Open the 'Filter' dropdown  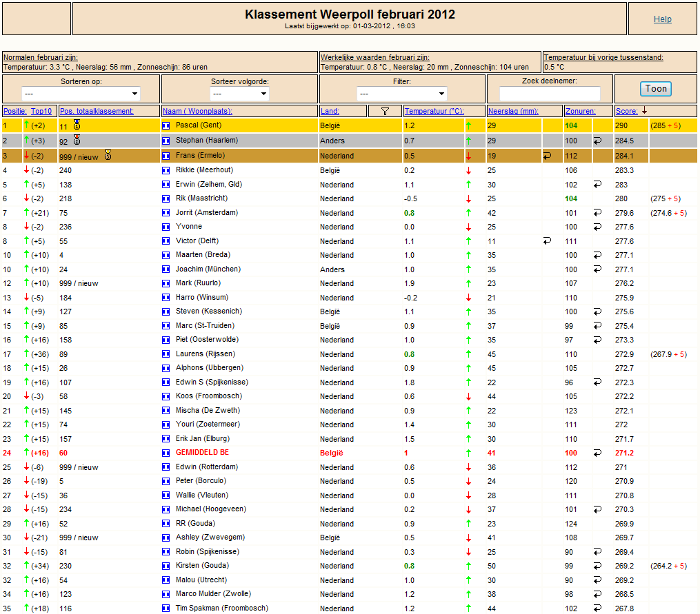(x=402, y=94)
